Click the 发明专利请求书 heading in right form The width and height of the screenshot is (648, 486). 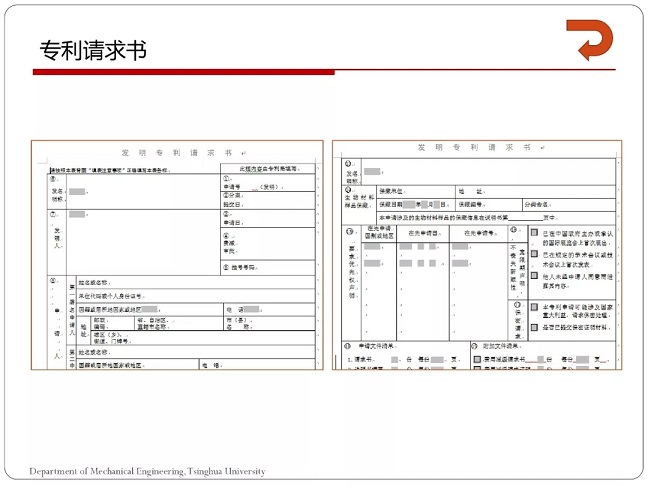[x=474, y=148]
